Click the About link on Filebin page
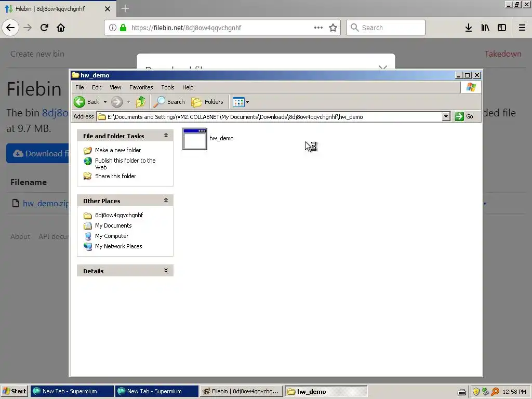This screenshot has height=399, width=532. point(20,236)
